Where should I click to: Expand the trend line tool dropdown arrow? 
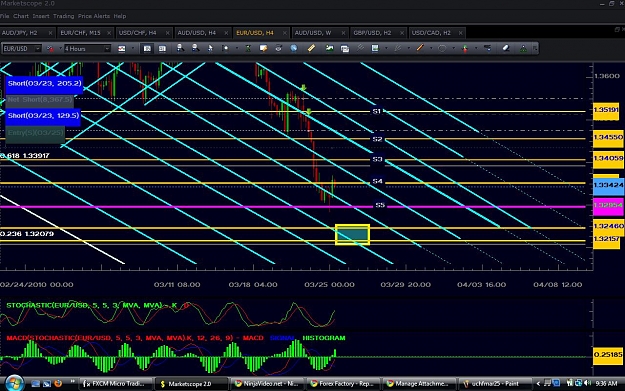point(431,48)
